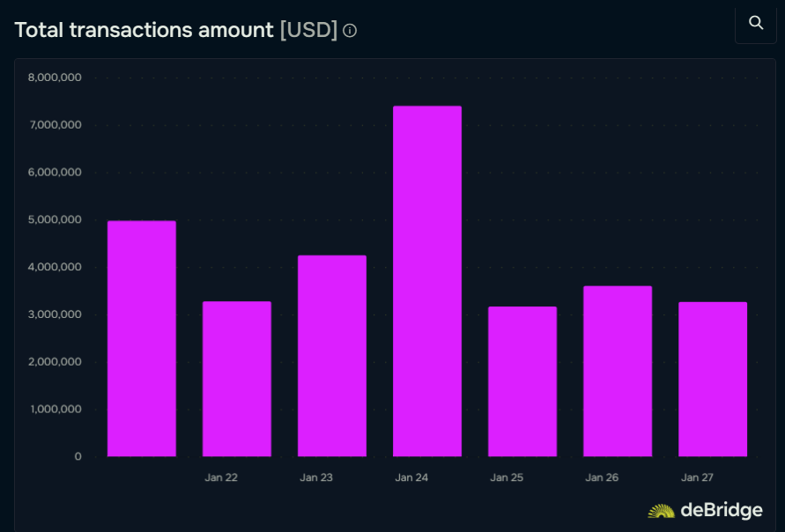The image size is (785, 532).
Task: Click the Jan 23 transaction bar
Action: tap(331, 357)
